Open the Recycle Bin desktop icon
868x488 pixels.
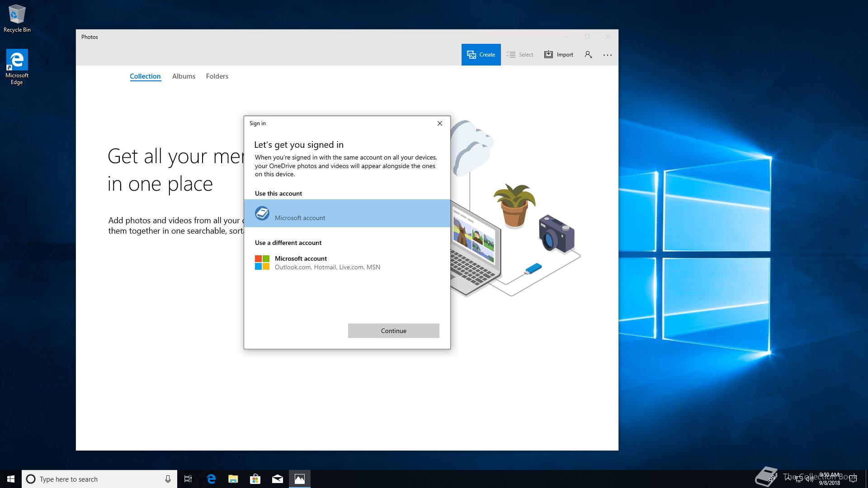pos(17,19)
